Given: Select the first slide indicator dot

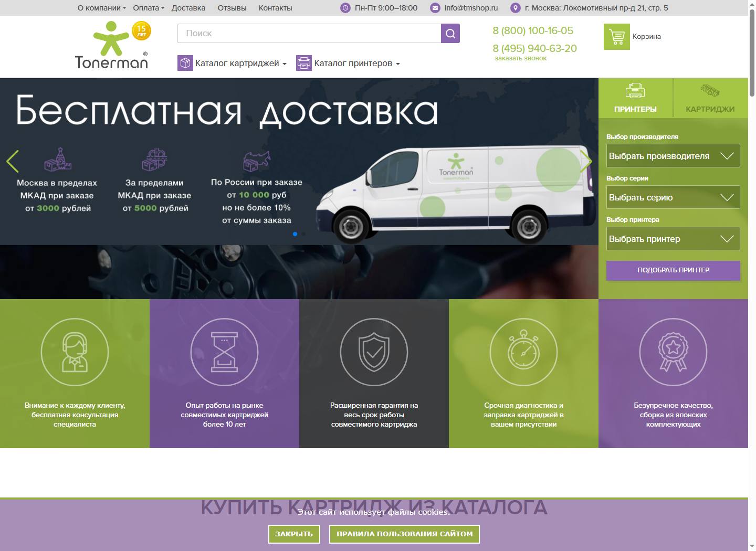Looking at the screenshot, I should [295, 234].
